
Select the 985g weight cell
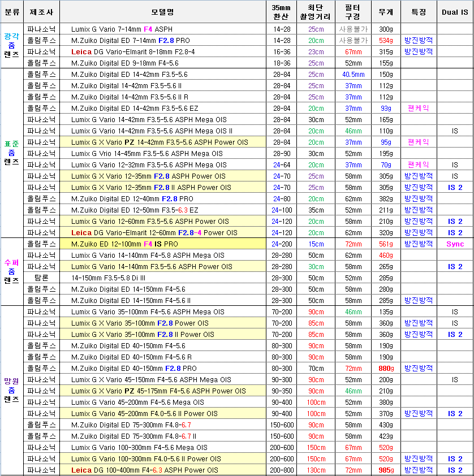[x=386, y=470]
